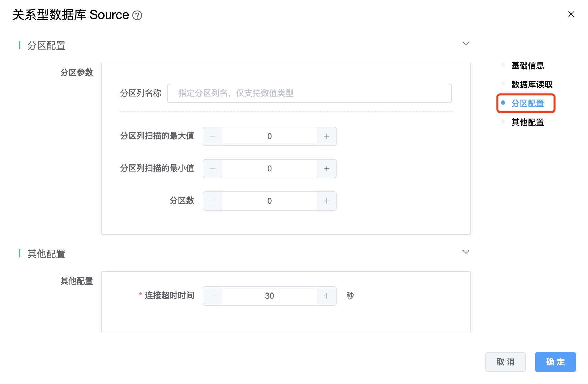Increase 分区列扫描的最小值 with plus button
The image size is (588, 384).
click(326, 169)
